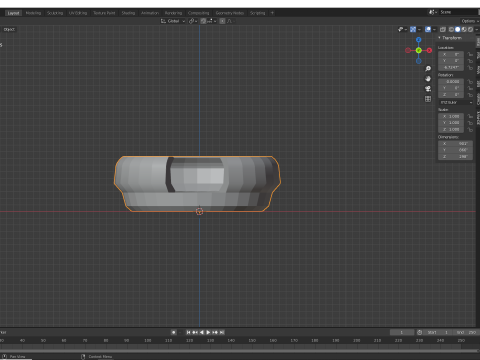Open the Texture Paint workspace tab

pos(104,13)
